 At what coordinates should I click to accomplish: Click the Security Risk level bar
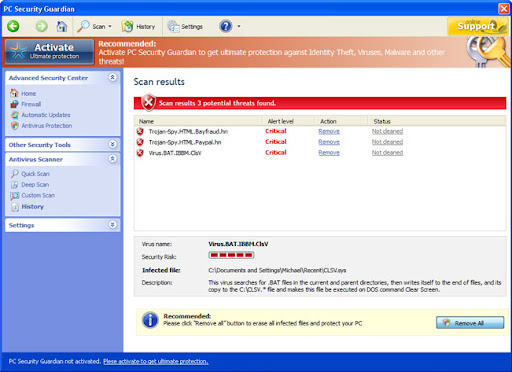point(231,255)
